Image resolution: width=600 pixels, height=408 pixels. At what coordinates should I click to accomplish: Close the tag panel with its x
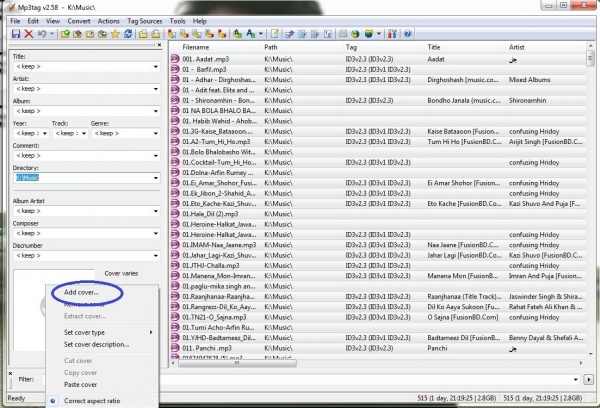point(159,45)
